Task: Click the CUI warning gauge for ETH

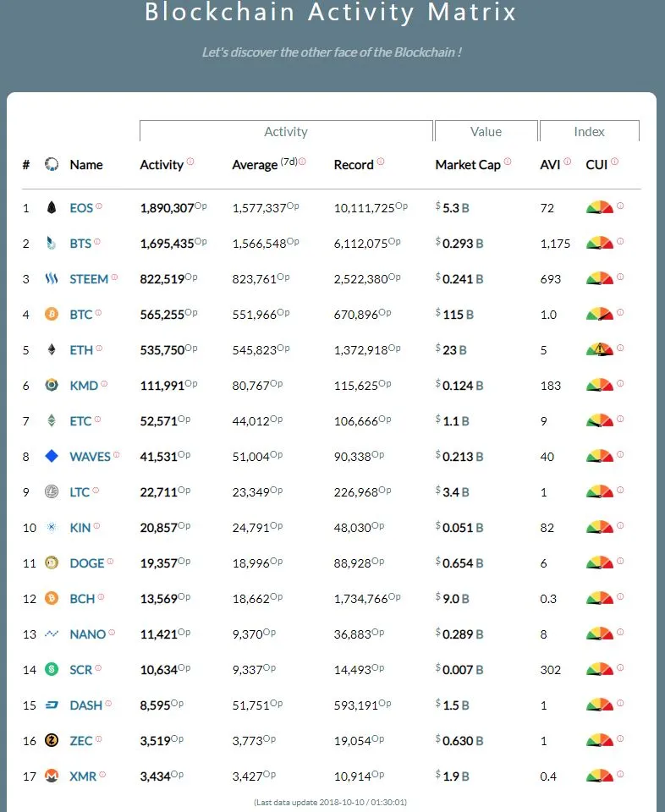Action: click(599, 349)
